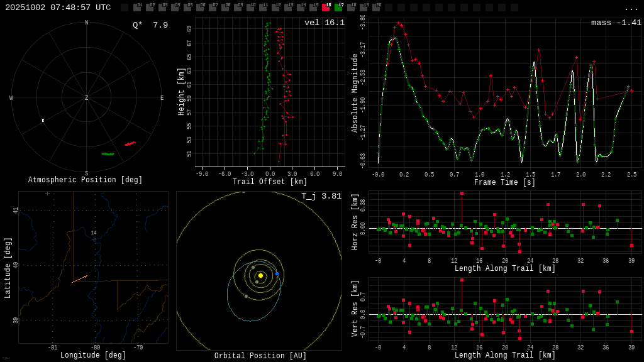Click the green meteor trail in sky plot
Screen dimensions: 644x362
[x=108, y=153]
